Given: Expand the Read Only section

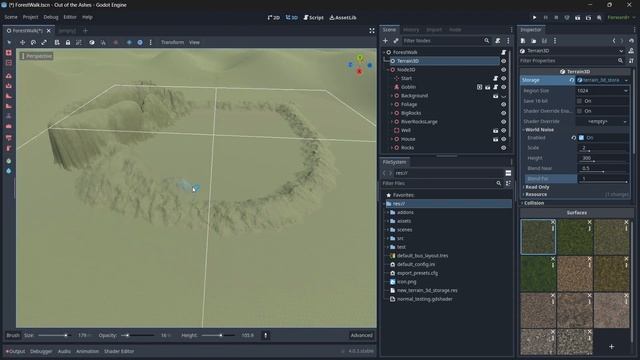Looking at the screenshot, I should click(x=537, y=187).
